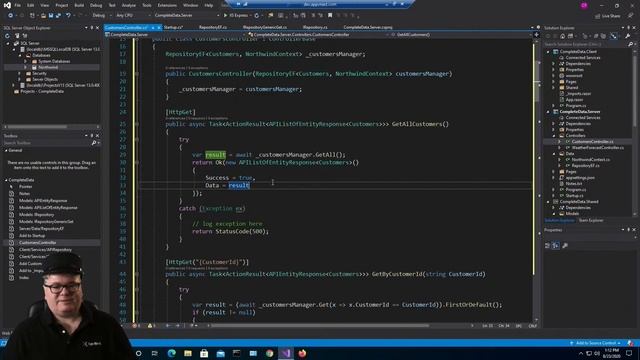This screenshot has height=360, width=640.
Task: Open the View menu
Action: (x=45, y=5)
